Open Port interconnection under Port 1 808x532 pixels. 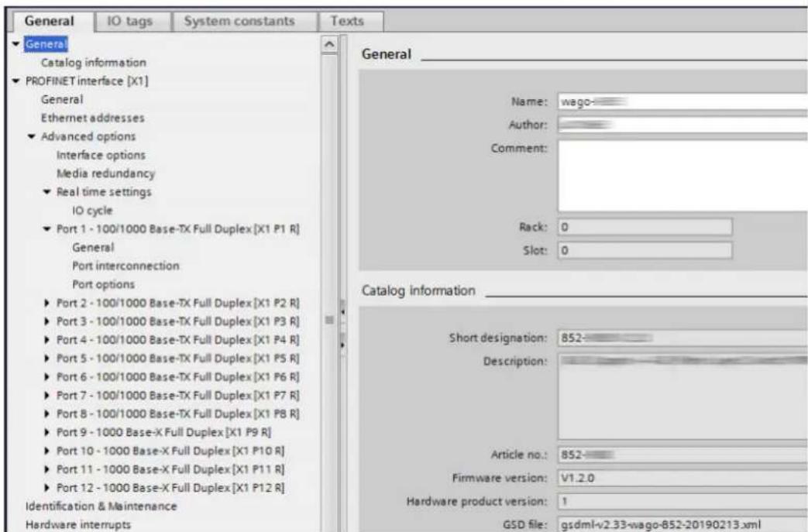125,266
